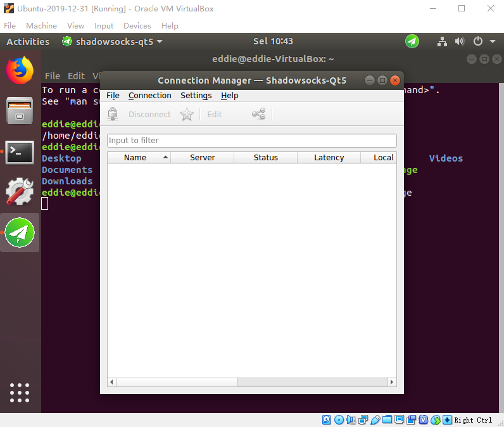Open VirtualBox Help menu
The width and height of the screenshot is (504, 427).
170,26
